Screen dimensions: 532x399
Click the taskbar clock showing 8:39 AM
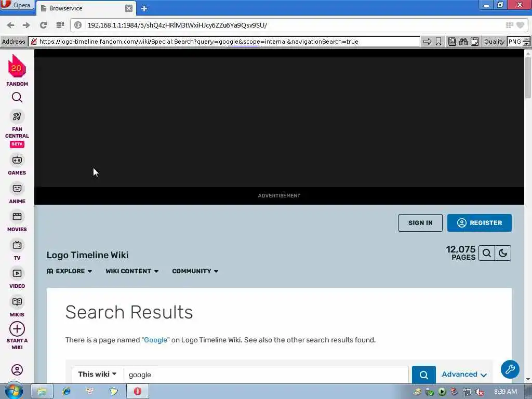[506, 392]
